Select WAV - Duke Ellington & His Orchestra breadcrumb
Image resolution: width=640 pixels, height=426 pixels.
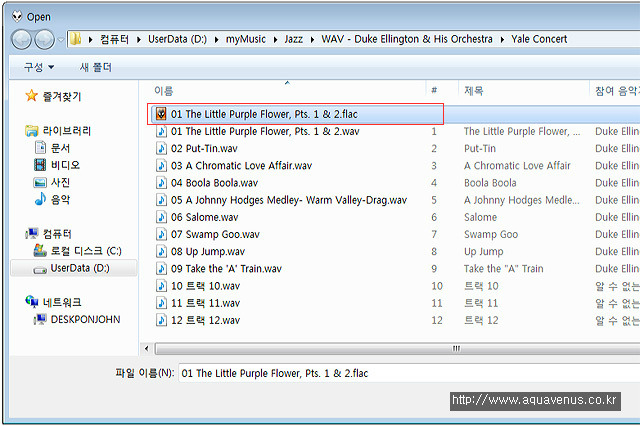[x=407, y=39]
